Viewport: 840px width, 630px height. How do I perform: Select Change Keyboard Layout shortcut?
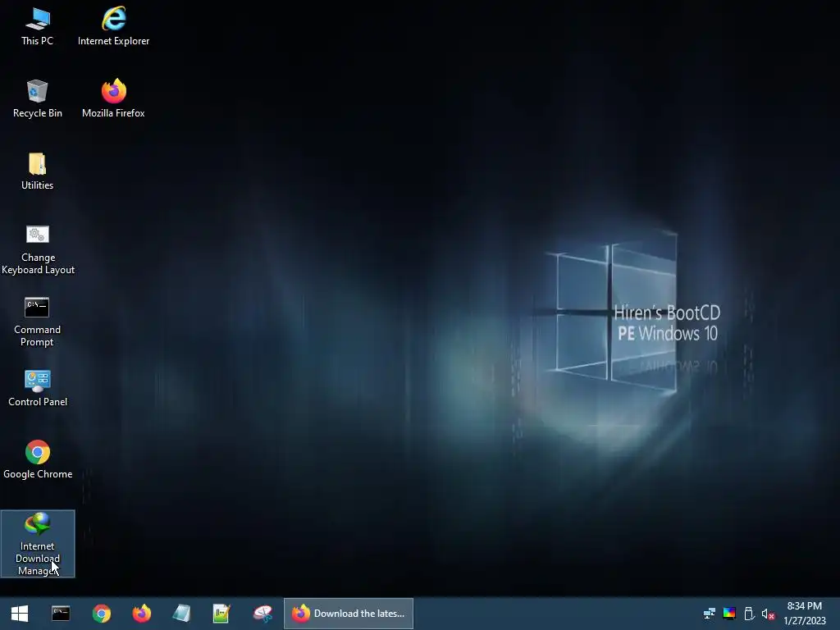pyautogui.click(x=38, y=250)
